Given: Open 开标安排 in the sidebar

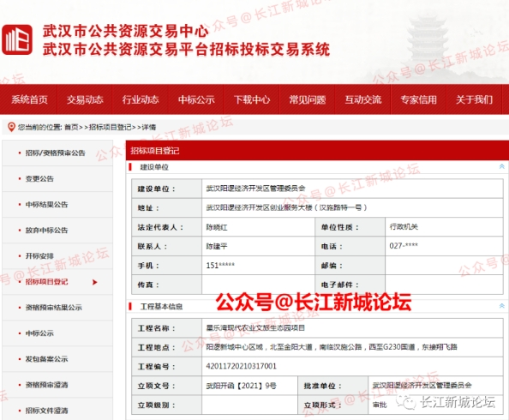Looking at the screenshot, I should [x=39, y=256].
